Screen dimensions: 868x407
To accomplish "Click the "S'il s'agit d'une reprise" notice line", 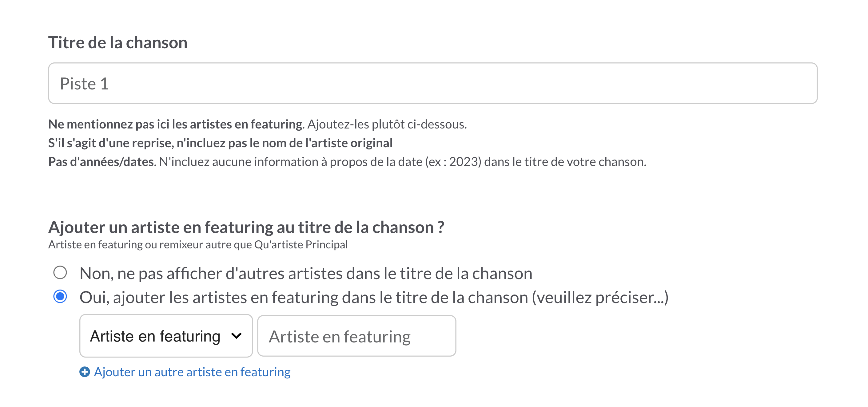I will point(220,143).
